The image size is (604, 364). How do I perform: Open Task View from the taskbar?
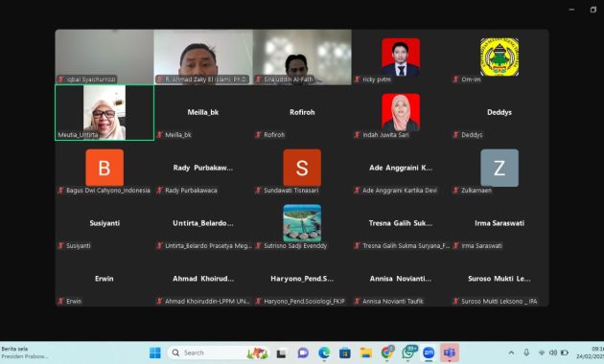click(x=281, y=353)
